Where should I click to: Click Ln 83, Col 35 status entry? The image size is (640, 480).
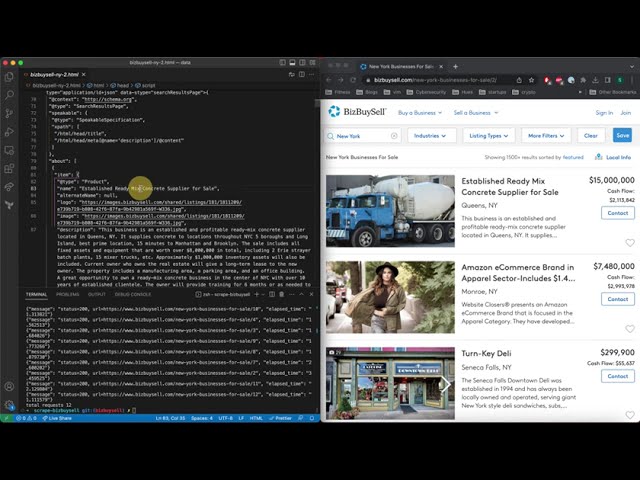point(170,418)
